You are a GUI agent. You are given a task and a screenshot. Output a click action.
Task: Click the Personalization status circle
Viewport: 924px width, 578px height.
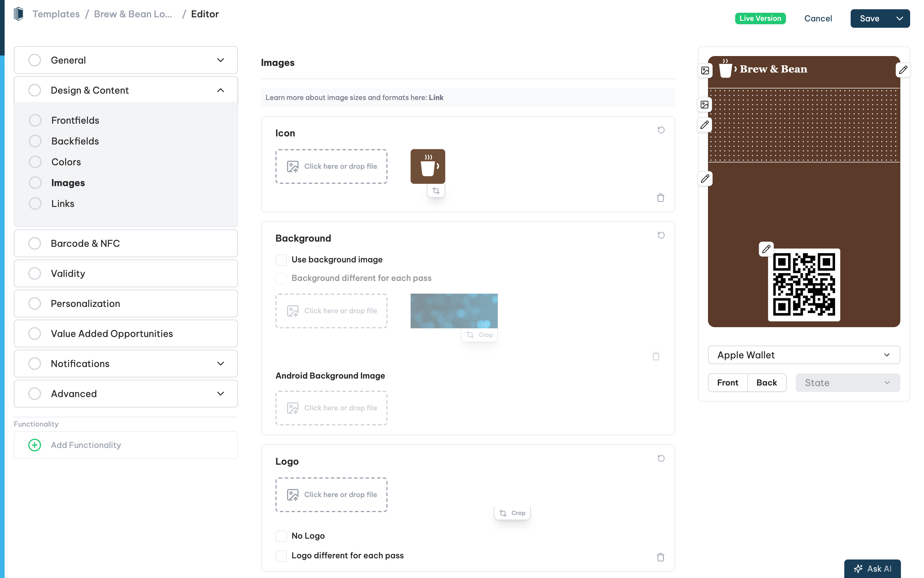[35, 303]
